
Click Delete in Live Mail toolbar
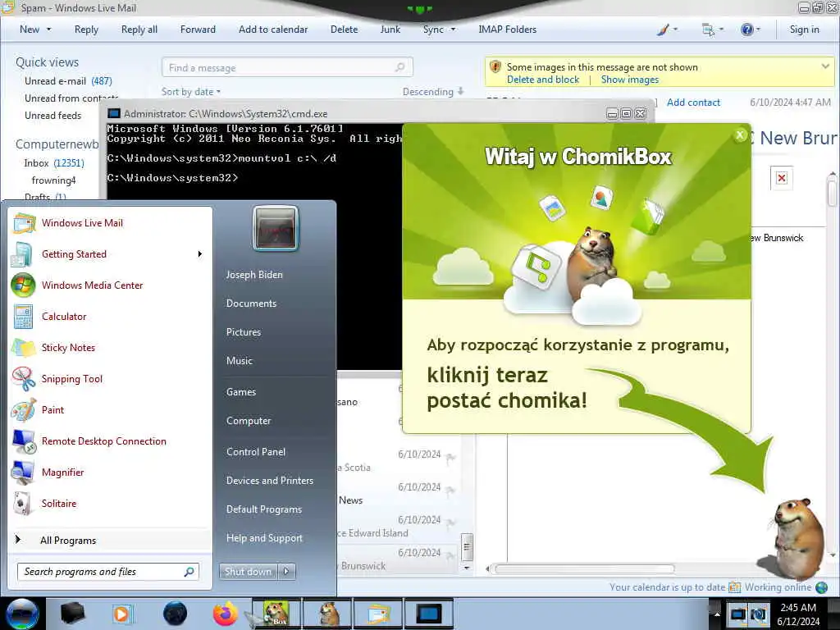point(344,30)
